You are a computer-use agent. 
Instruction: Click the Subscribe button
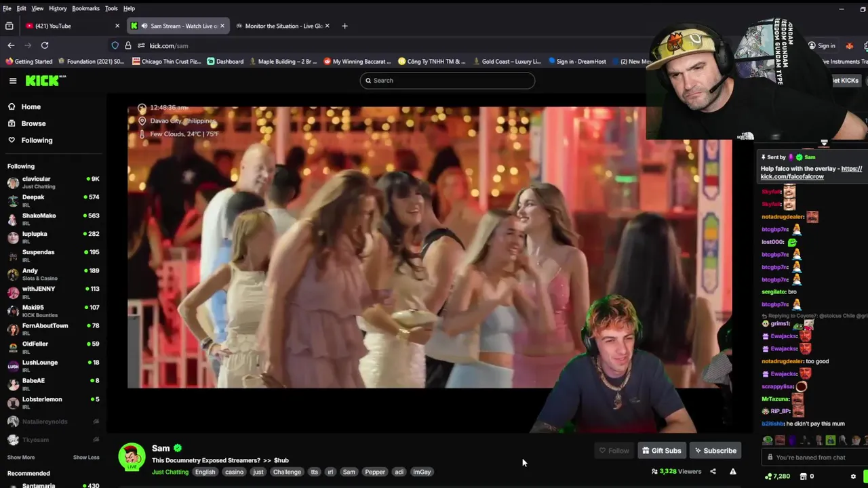pyautogui.click(x=715, y=451)
